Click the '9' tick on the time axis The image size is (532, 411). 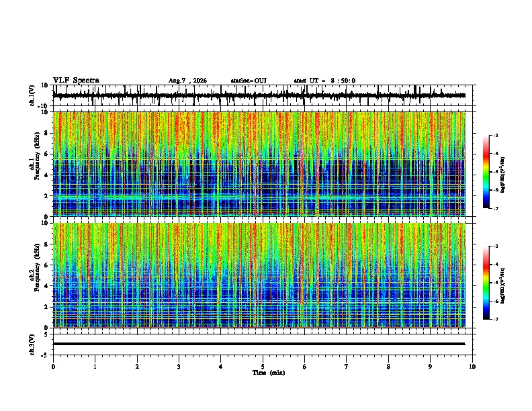[430, 367]
